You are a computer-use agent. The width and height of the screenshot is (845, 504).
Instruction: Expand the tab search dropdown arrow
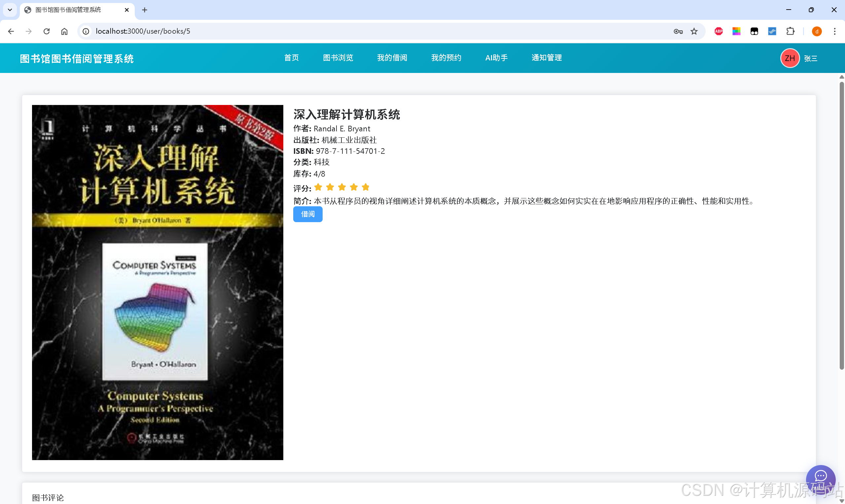point(10,10)
